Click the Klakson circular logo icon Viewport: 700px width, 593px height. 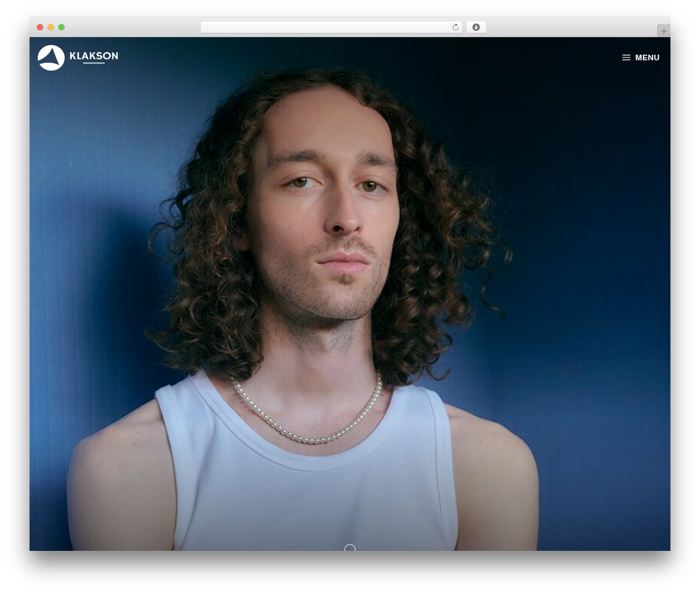point(51,57)
